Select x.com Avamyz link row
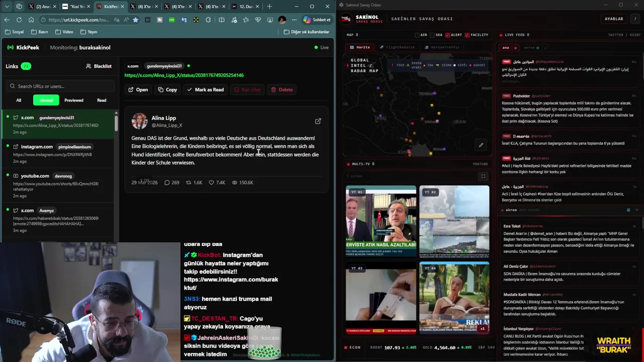 pos(58,220)
